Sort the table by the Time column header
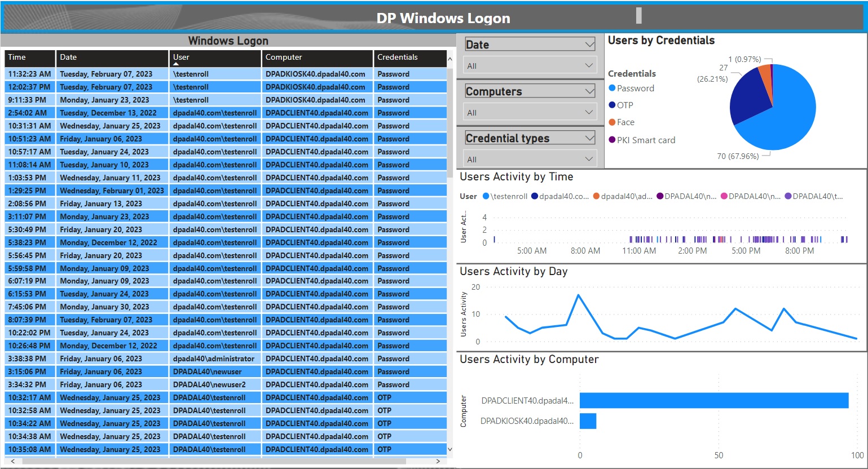Screen dimensions: 868x469 [29, 57]
